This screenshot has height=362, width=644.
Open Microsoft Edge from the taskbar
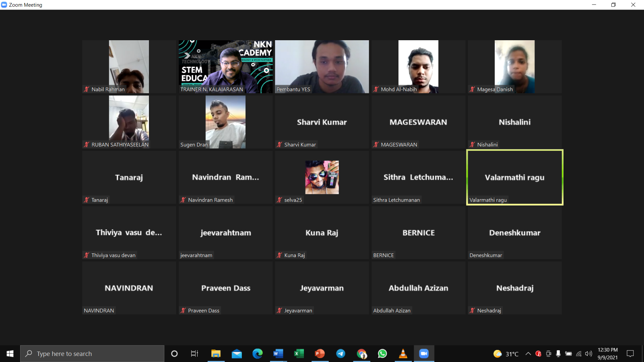click(x=257, y=354)
